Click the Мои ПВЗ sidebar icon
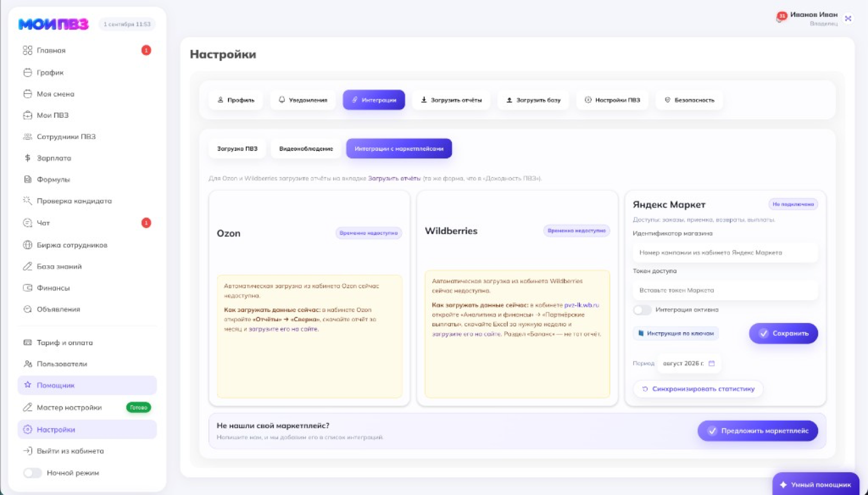Viewport: 868px width, 495px height. (28, 115)
